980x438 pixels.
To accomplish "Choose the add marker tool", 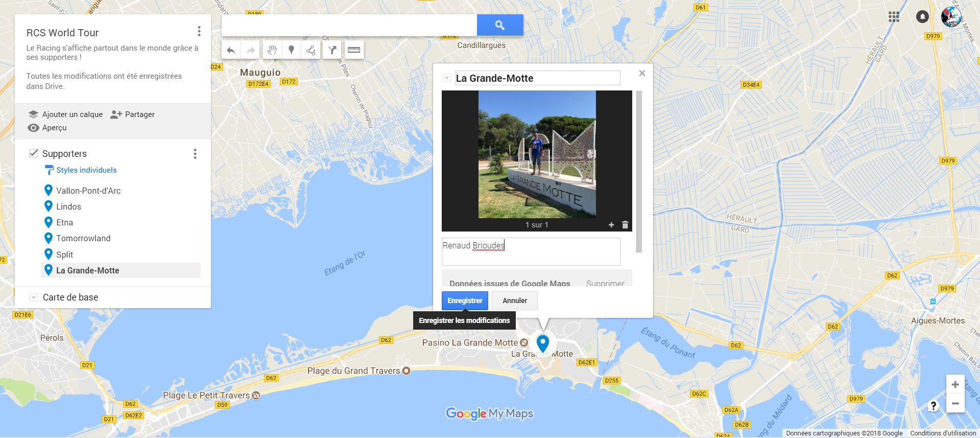I will (291, 50).
